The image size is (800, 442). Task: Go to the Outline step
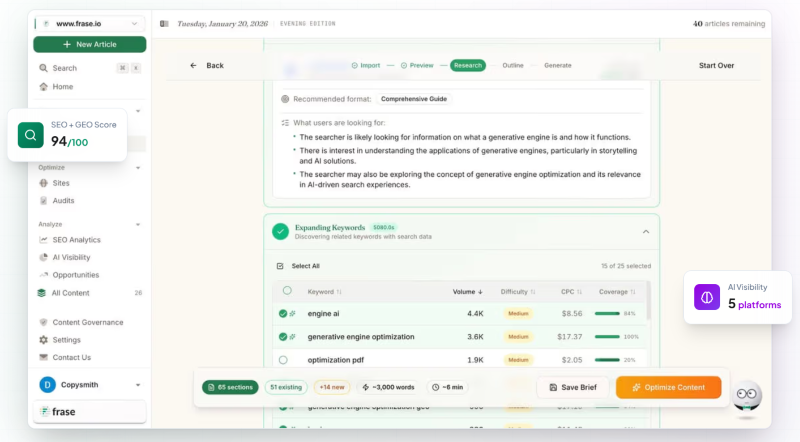click(512, 65)
